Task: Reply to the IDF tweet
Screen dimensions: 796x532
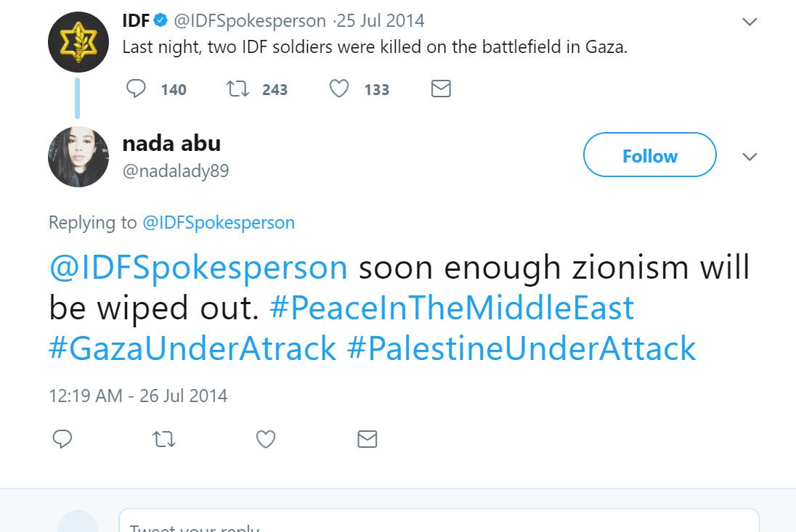Action: pos(137,89)
